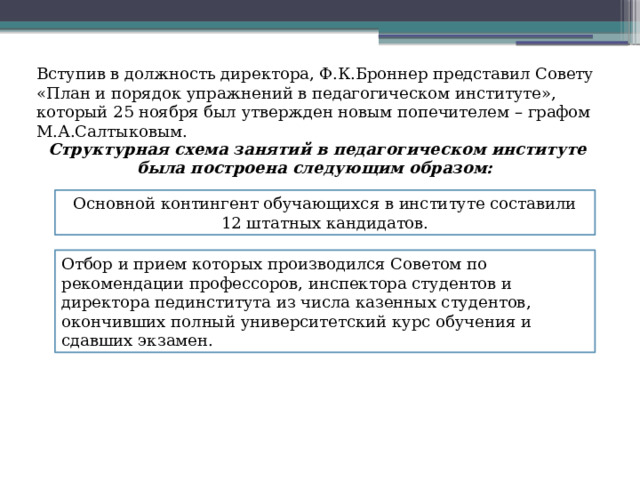
Task: Click the line 'была построена следующим образом:'
Action: [315, 168]
